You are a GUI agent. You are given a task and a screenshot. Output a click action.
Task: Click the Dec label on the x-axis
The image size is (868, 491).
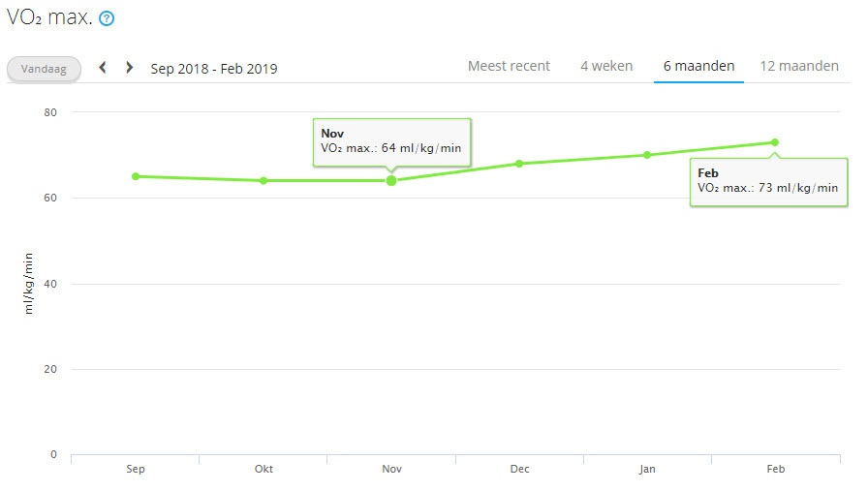(520, 469)
